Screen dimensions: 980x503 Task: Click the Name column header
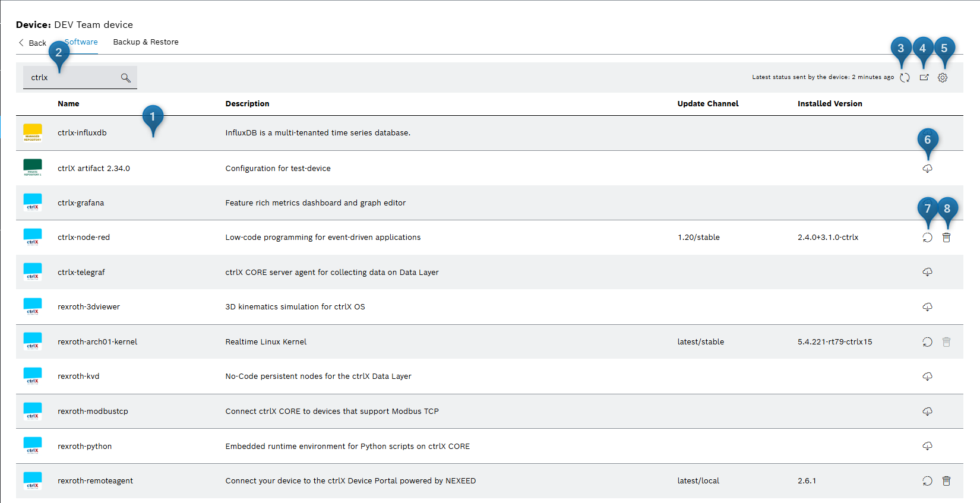(x=68, y=104)
